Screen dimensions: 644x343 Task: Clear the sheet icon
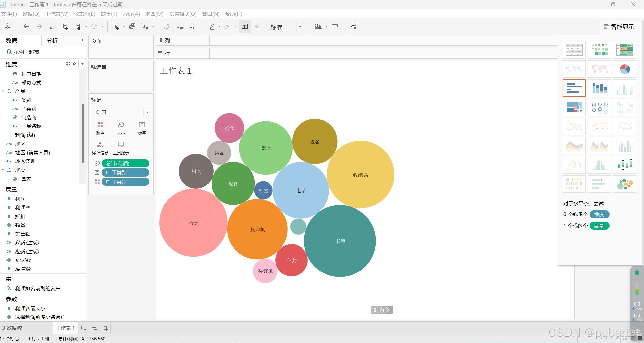(145, 26)
